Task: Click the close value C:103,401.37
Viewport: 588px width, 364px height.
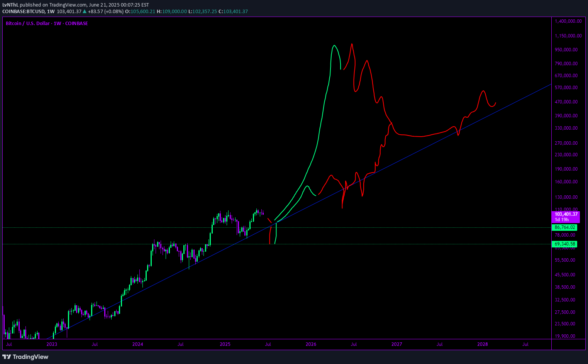Action: pos(233,12)
